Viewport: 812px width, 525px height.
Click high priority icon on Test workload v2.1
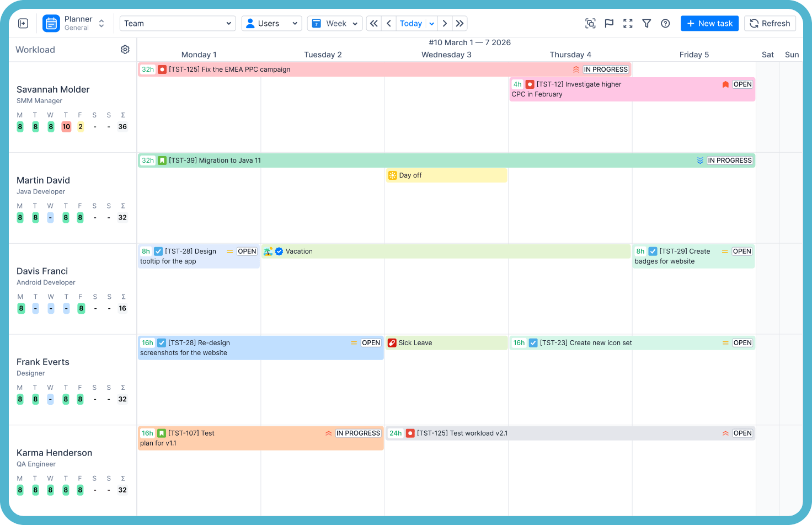click(x=725, y=433)
